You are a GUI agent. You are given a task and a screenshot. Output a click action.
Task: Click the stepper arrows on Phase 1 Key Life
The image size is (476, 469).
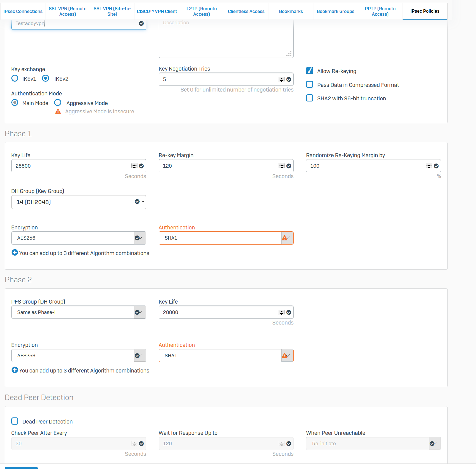pyautogui.click(x=134, y=166)
